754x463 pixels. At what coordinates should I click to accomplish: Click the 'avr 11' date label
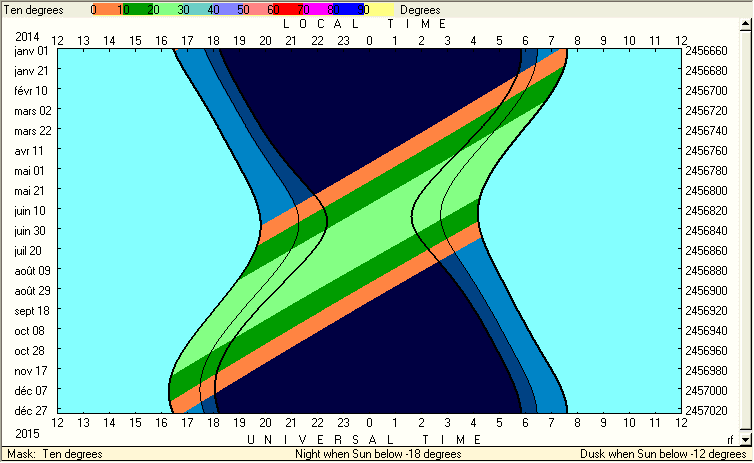tap(29, 151)
